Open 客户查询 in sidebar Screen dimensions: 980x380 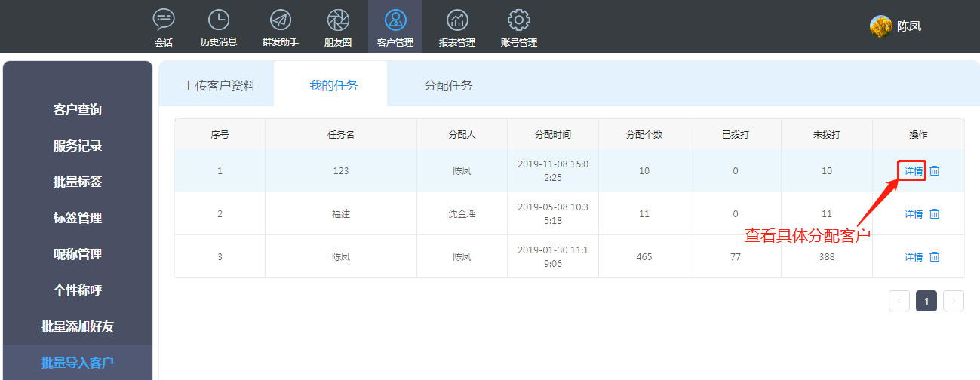click(x=78, y=109)
